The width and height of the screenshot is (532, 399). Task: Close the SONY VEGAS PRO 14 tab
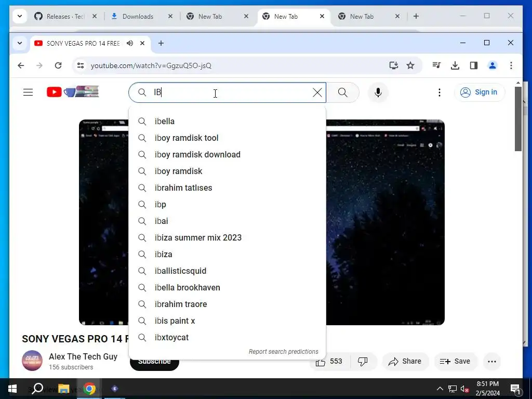[x=142, y=44]
